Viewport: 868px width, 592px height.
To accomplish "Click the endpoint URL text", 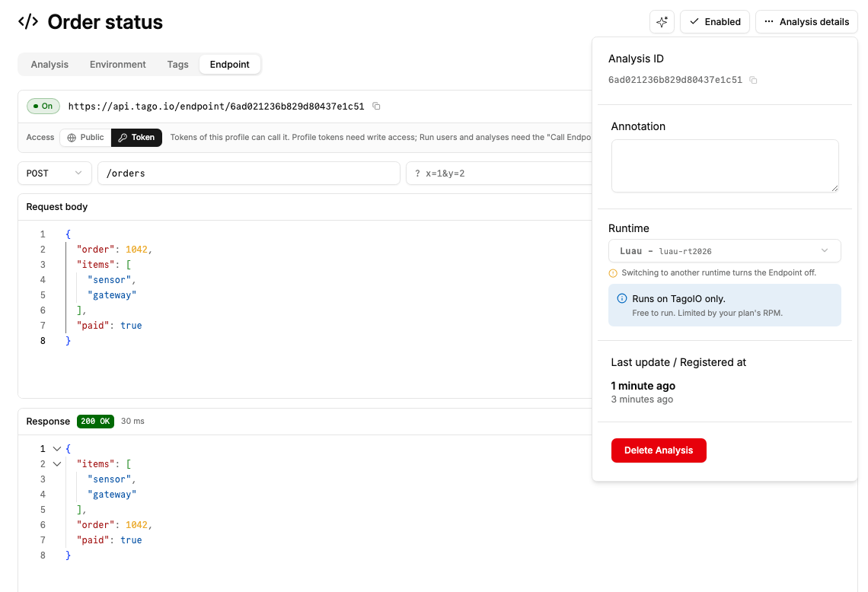I will point(216,106).
